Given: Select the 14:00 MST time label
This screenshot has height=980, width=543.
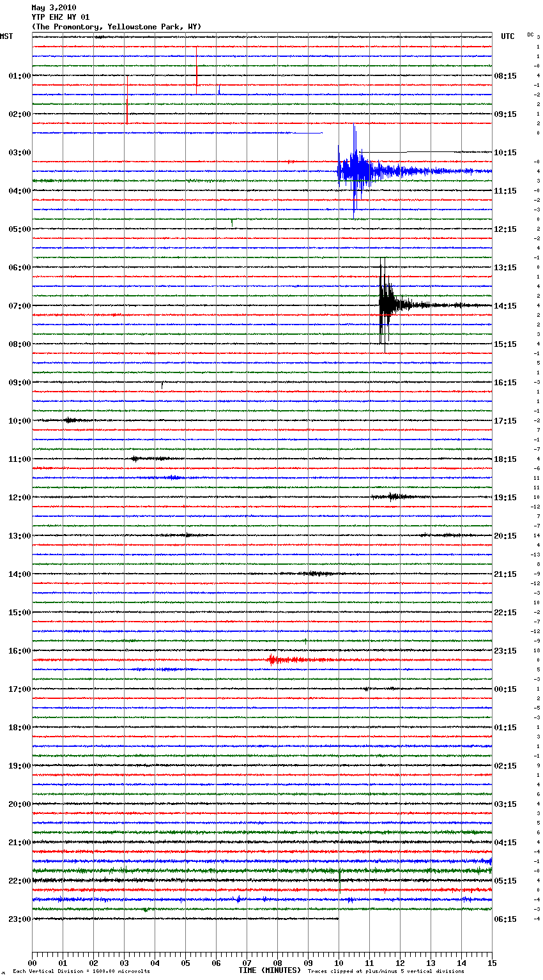Looking at the screenshot, I should click(x=20, y=574).
